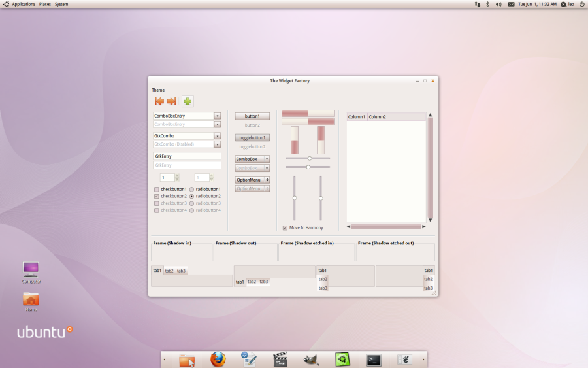Click the green plus add icon
The width and height of the screenshot is (588, 368).
coord(188,101)
